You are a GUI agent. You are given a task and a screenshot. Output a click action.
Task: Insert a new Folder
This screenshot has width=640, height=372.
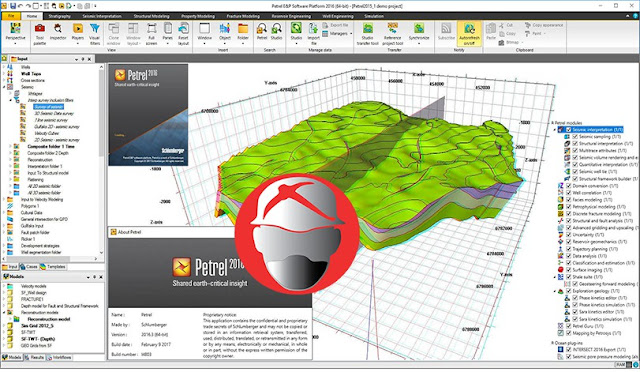point(243,34)
